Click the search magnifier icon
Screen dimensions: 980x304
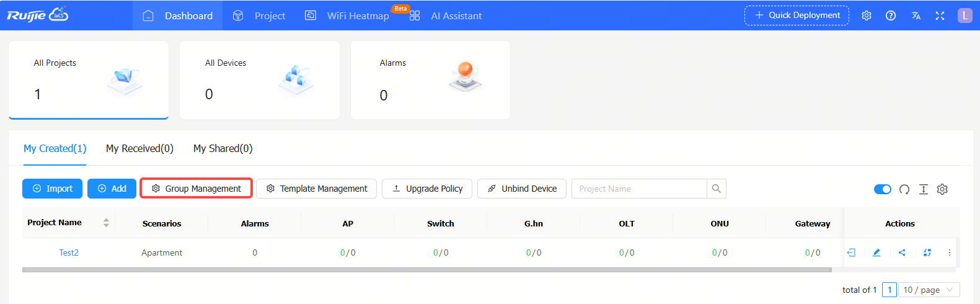coord(717,189)
